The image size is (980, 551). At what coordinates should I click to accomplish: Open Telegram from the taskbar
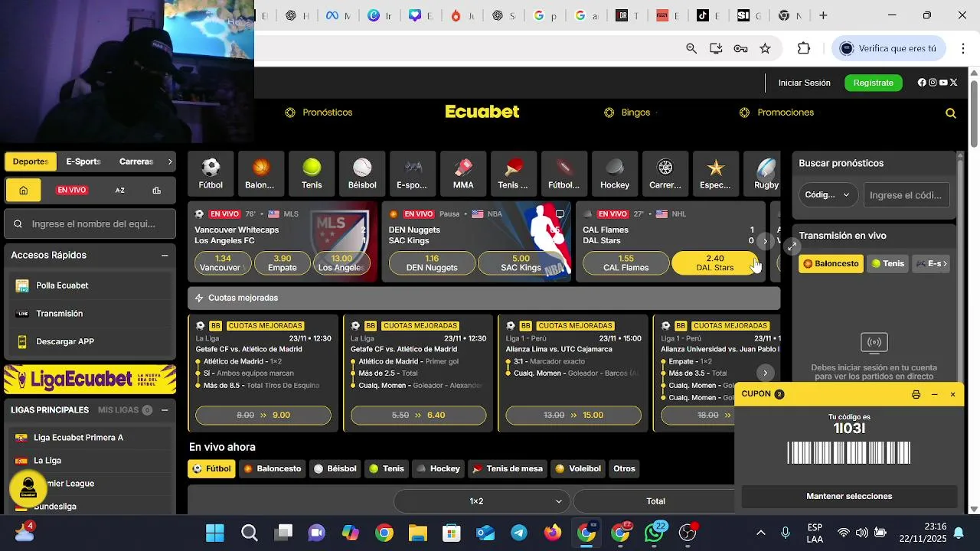pyautogui.click(x=519, y=533)
